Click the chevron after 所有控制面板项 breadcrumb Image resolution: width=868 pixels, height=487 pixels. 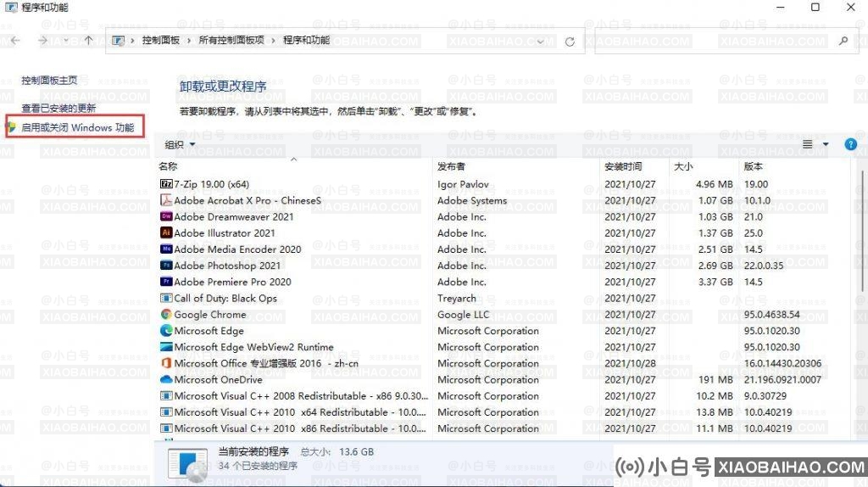tap(274, 41)
